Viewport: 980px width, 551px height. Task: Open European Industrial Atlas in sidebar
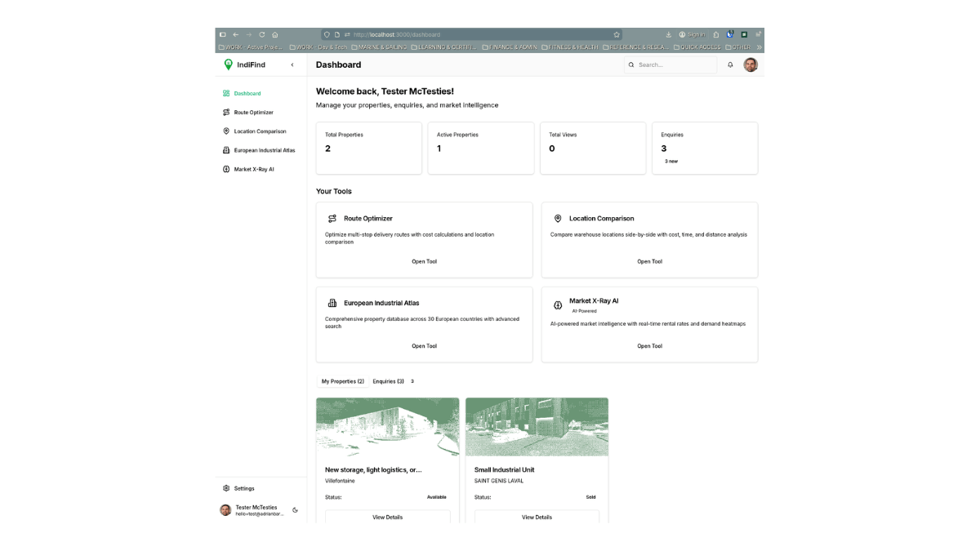click(264, 150)
